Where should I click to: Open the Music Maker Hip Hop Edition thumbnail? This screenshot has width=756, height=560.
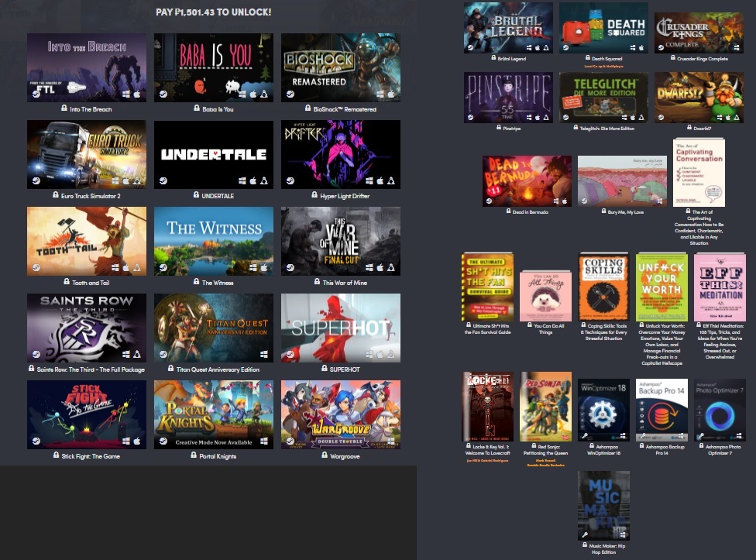[x=603, y=506]
